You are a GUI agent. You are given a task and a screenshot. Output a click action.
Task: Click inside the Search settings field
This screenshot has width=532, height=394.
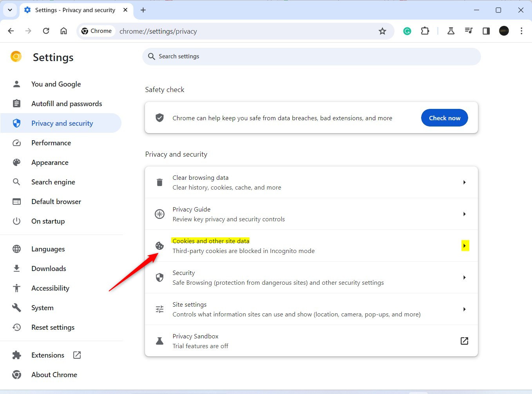311,56
